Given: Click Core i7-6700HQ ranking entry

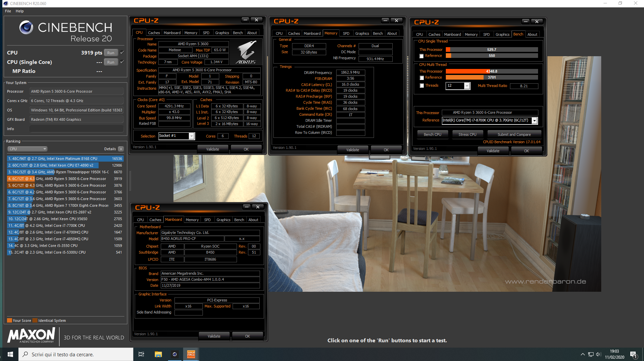Looking at the screenshot, I should coord(65,232).
